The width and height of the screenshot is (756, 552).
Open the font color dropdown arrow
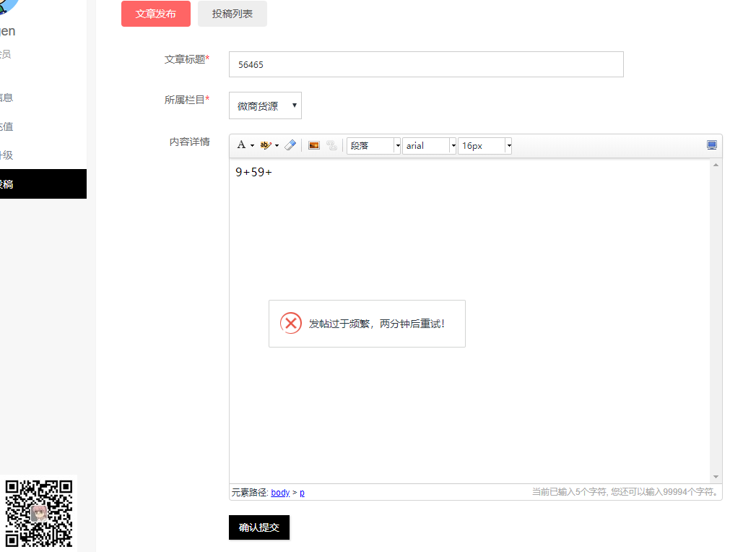[252, 146]
